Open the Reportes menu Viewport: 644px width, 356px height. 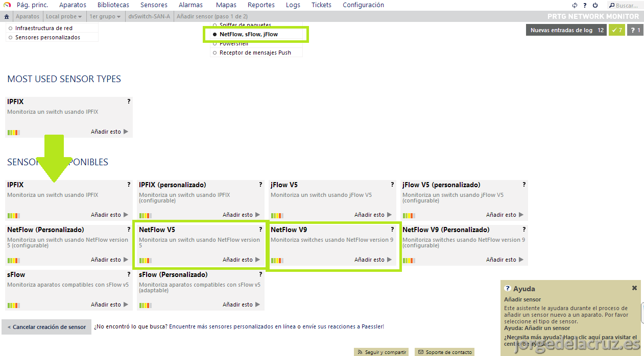261,5
